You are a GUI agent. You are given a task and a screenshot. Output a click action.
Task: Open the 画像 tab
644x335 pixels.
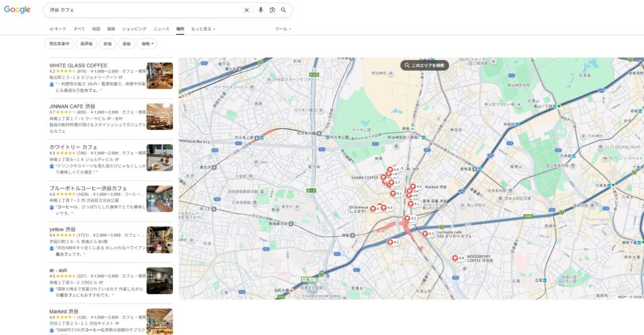pyautogui.click(x=111, y=29)
